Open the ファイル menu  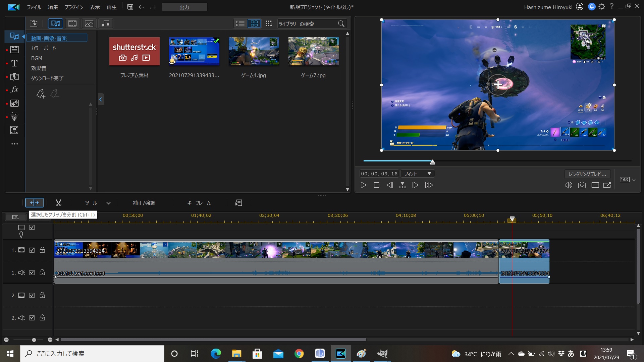(x=34, y=7)
